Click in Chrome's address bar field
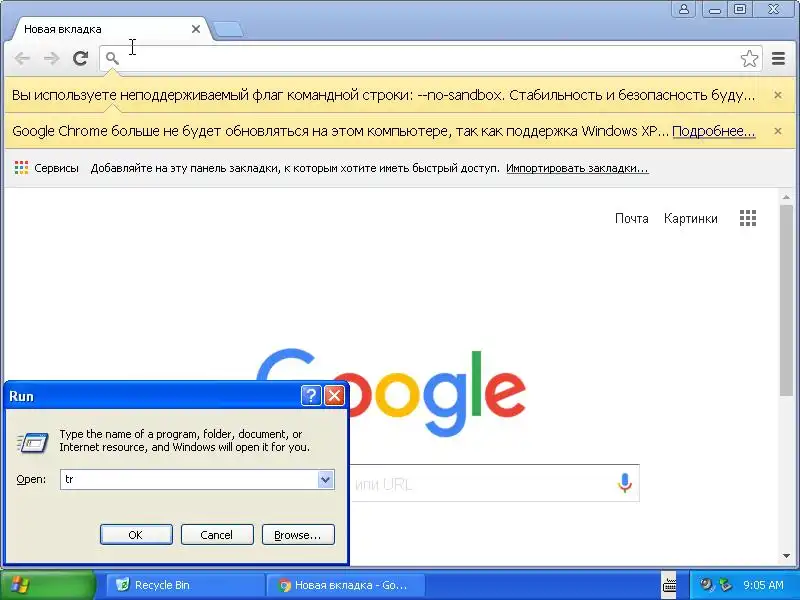 click(429, 59)
